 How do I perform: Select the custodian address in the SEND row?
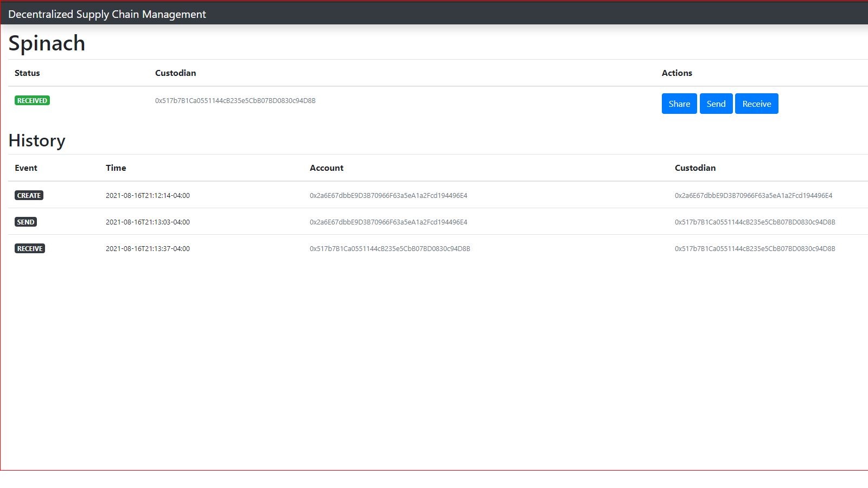755,222
